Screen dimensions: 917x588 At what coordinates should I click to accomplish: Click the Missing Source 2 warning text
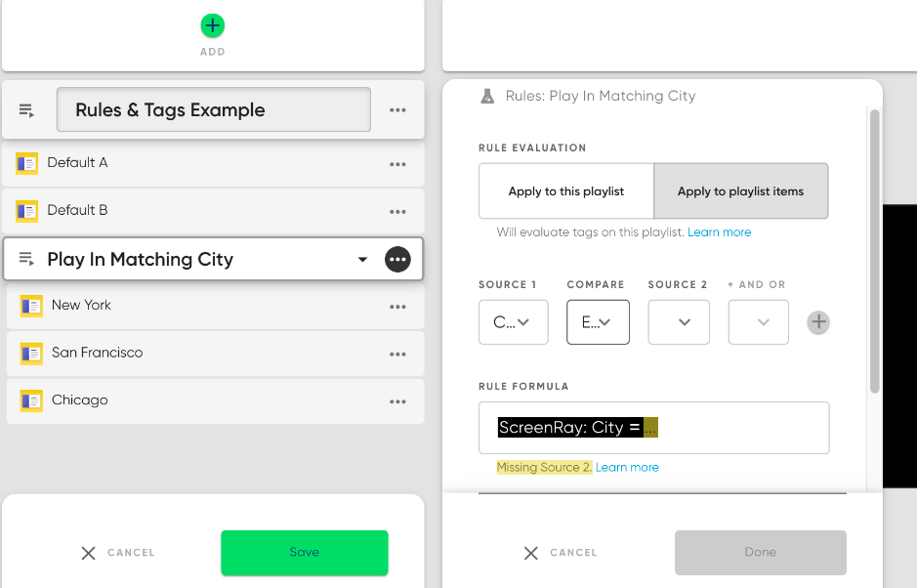click(x=545, y=468)
